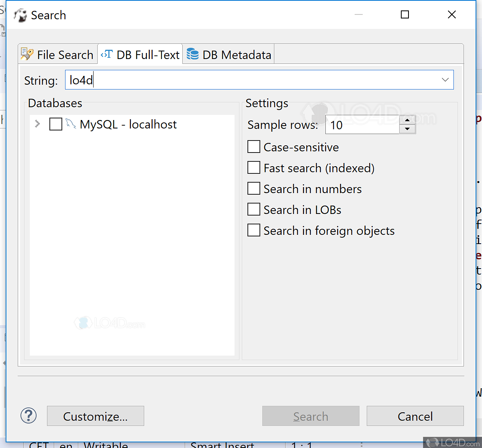Image resolution: width=482 pixels, height=448 pixels.
Task: Enable Search in foreign objects
Action: point(253,230)
